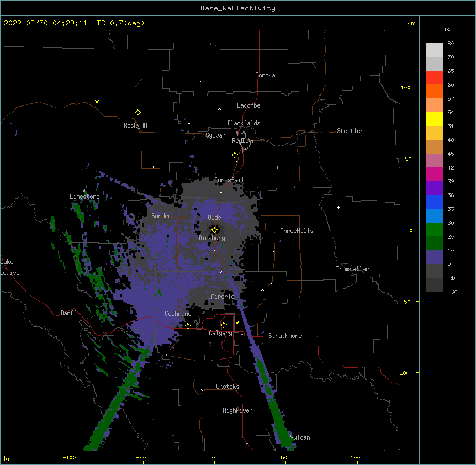Click the Airdrie city label
This screenshot has width=476, height=465.
[223, 297]
